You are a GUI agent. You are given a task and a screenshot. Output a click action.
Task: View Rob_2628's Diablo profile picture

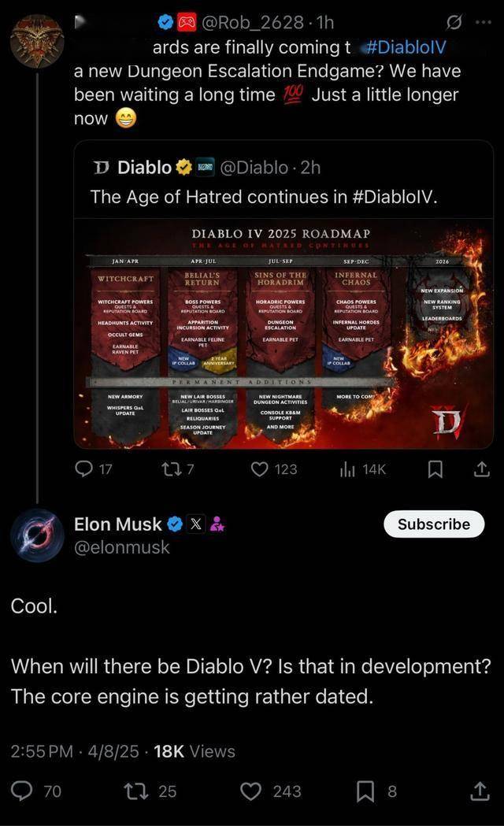[37, 41]
